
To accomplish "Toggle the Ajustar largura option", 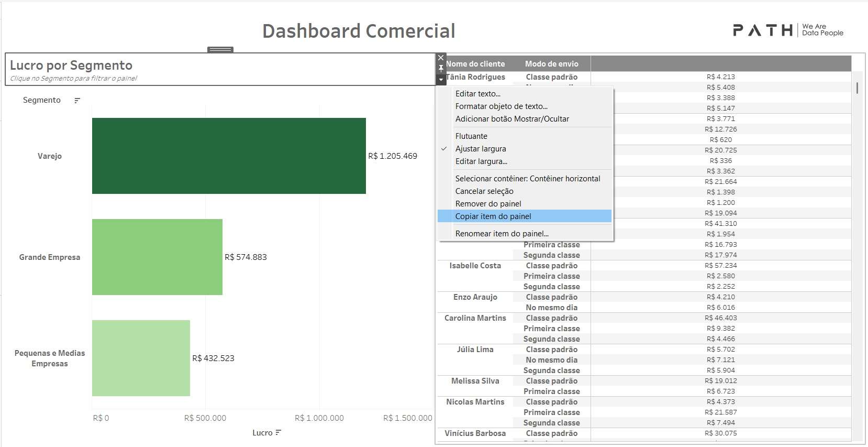I will point(481,149).
